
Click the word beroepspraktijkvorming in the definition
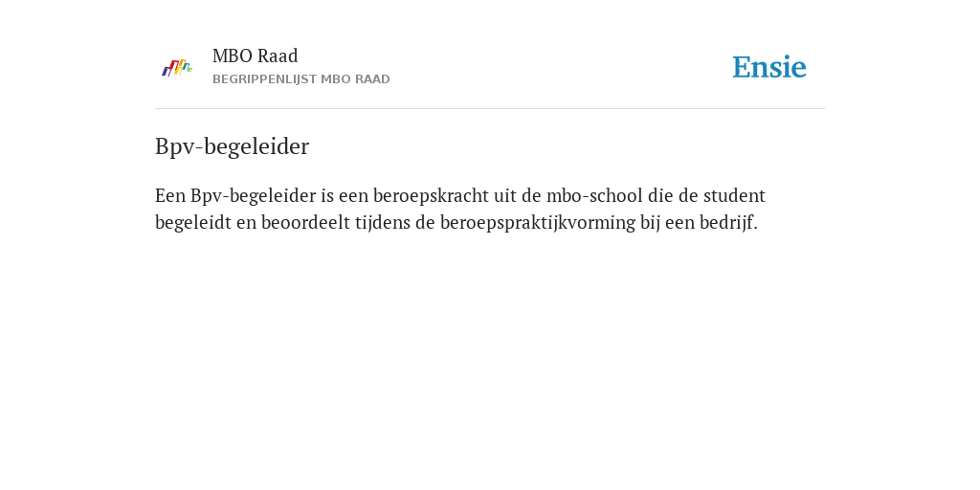point(538,222)
